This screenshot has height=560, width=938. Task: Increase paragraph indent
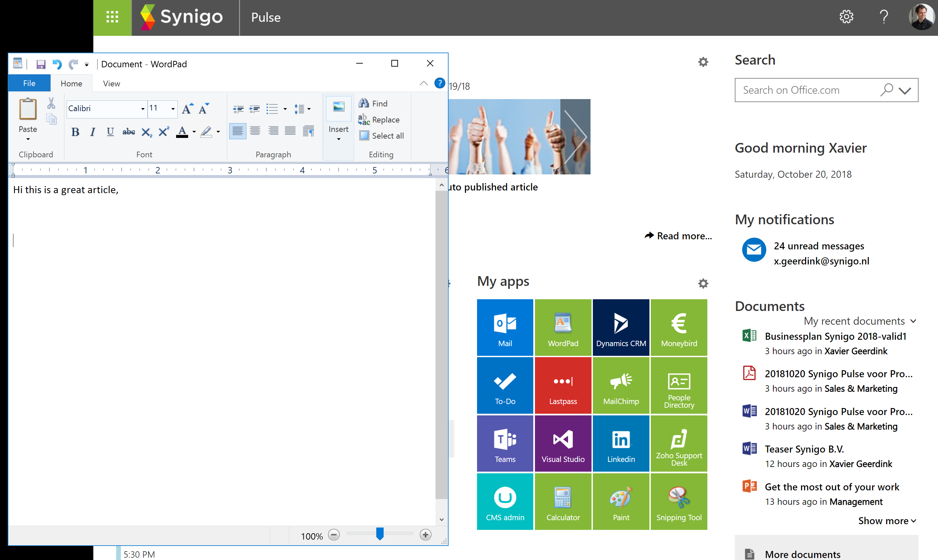[x=255, y=109]
